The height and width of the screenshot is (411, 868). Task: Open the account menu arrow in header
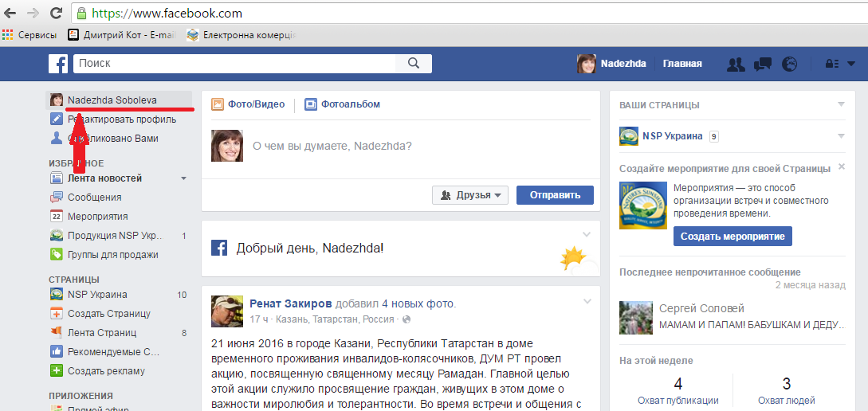coord(851,65)
